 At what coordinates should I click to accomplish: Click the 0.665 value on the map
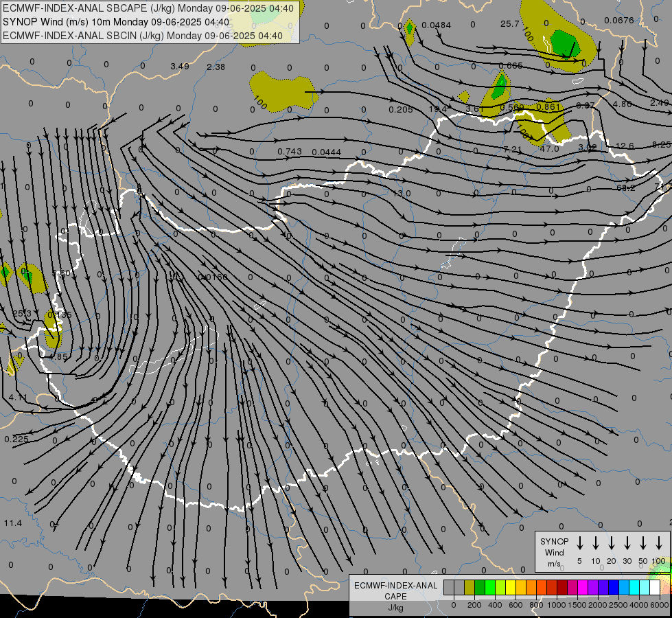511,66
